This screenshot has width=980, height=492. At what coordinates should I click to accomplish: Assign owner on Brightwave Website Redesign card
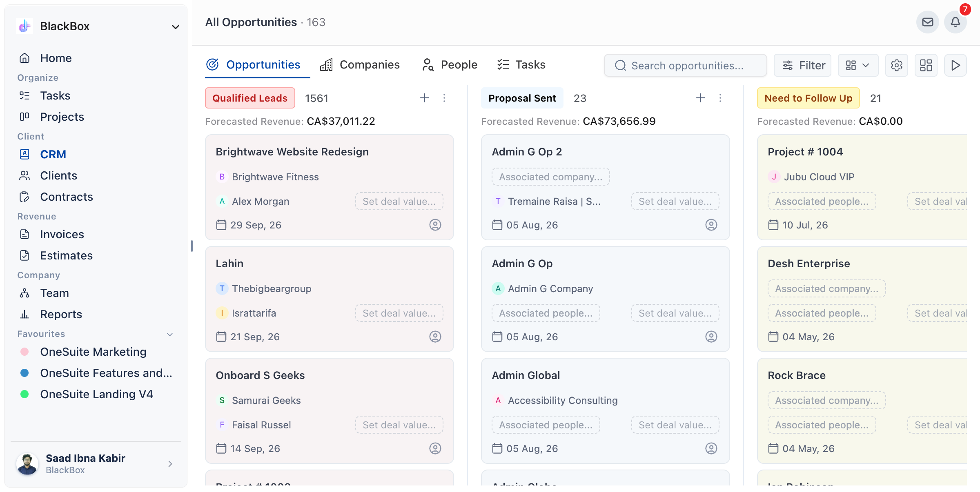pyautogui.click(x=435, y=225)
